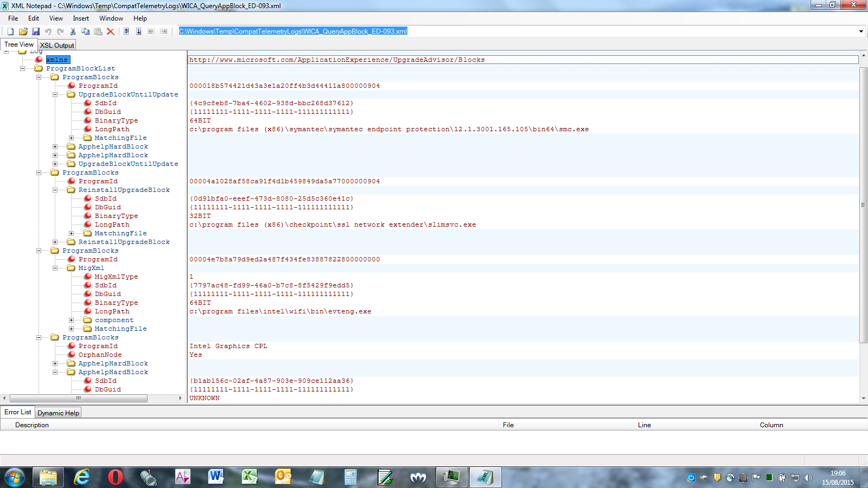Switch to the XSL Output tab
This screenshot has height=488, width=868.
tap(57, 46)
